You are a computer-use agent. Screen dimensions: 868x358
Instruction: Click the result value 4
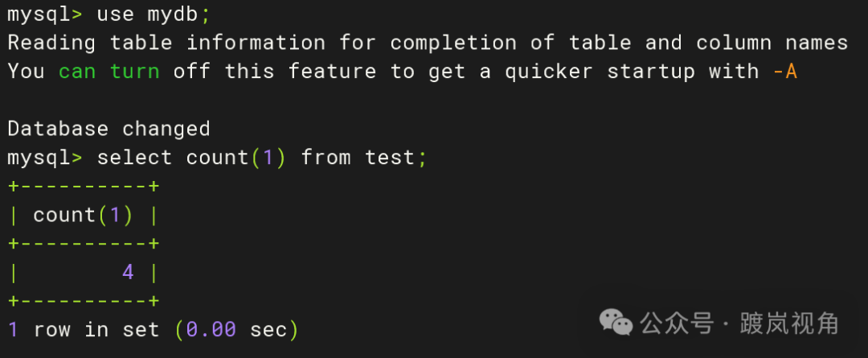coord(128,273)
